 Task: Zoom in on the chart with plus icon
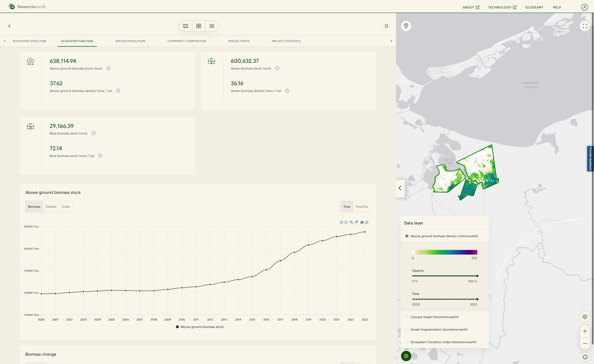(341, 222)
